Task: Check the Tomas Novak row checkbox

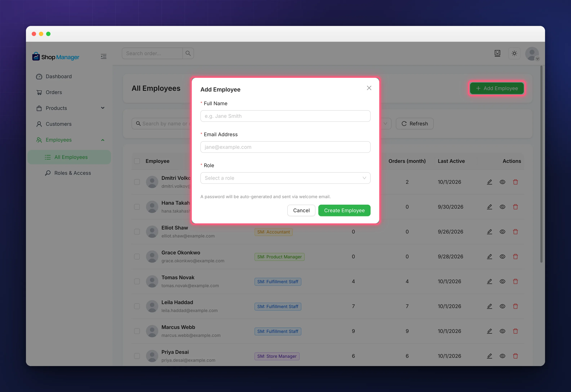Action: pos(137,281)
